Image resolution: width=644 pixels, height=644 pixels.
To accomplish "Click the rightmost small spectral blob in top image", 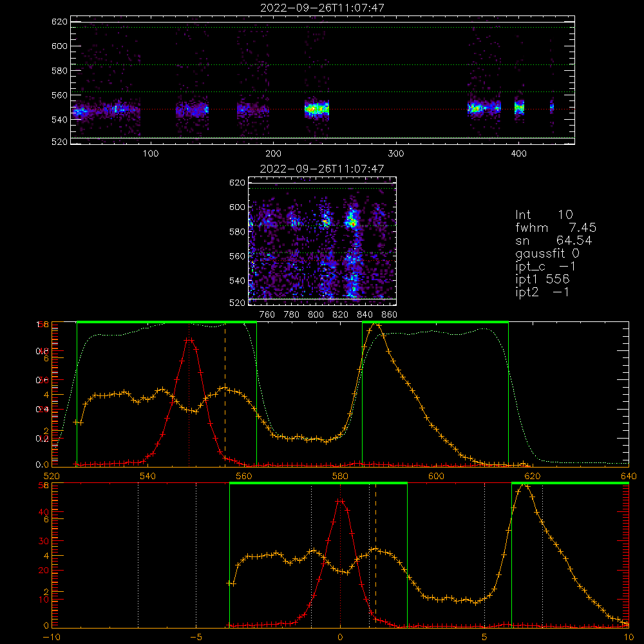I will [x=552, y=108].
